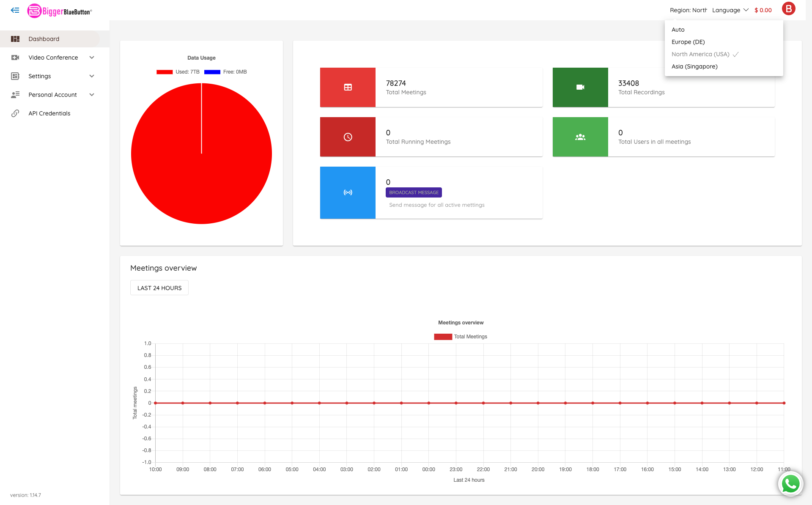
Task: Collapse sidebar with back arrow icon
Action: 15,10
